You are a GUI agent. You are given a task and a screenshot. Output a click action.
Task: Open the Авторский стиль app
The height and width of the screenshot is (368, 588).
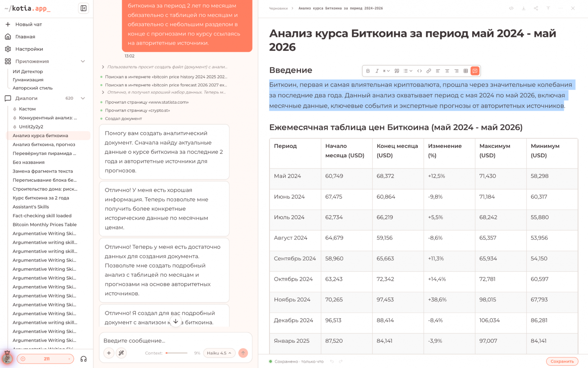(32, 88)
